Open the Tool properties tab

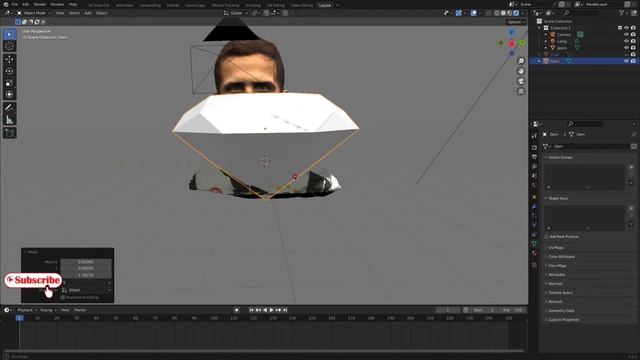point(534,136)
